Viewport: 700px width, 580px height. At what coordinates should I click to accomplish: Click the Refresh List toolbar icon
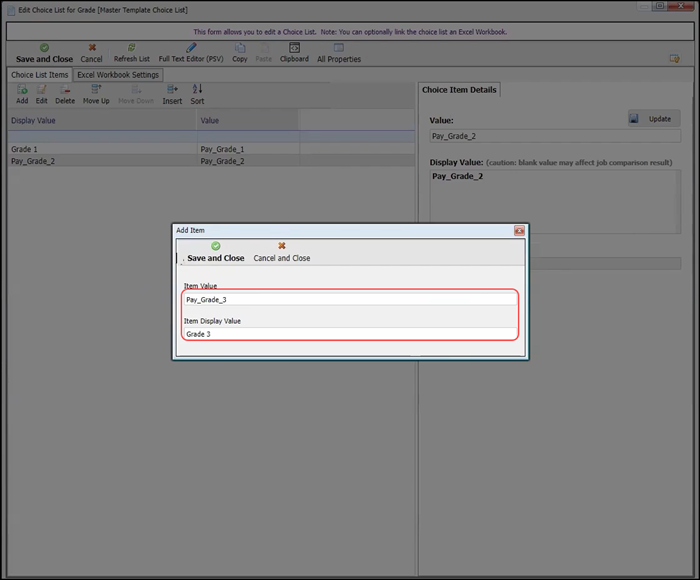(x=131, y=52)
